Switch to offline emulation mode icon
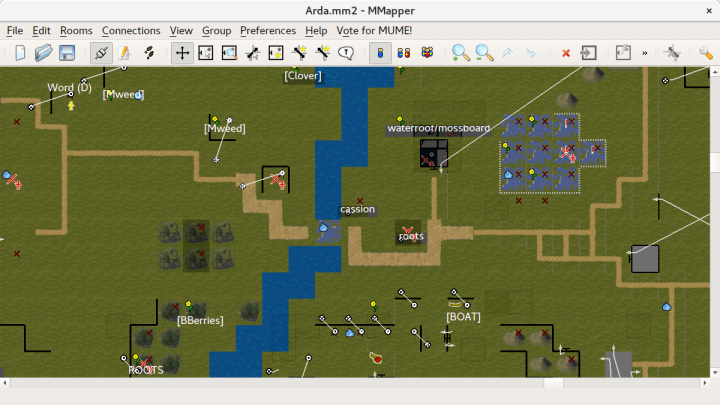Viewport: 720px width, 405px height. [x=149, y=53]
